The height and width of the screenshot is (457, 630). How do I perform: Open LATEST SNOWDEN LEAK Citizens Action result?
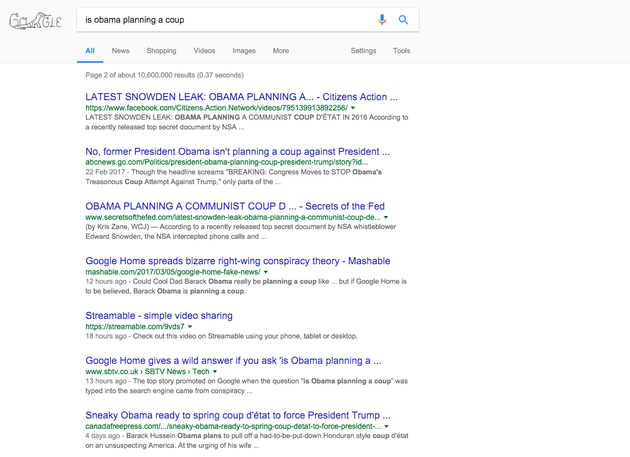[x=241, y=97]
